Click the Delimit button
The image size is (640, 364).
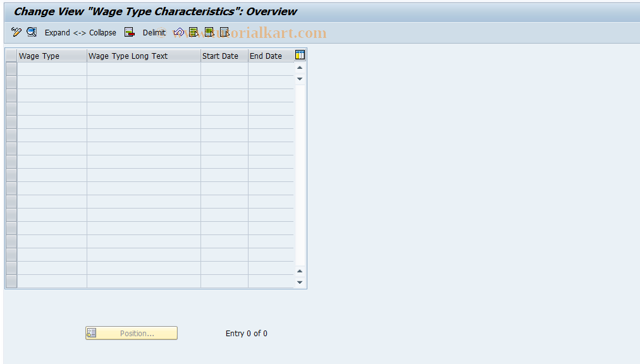click(x=154, y=33)
